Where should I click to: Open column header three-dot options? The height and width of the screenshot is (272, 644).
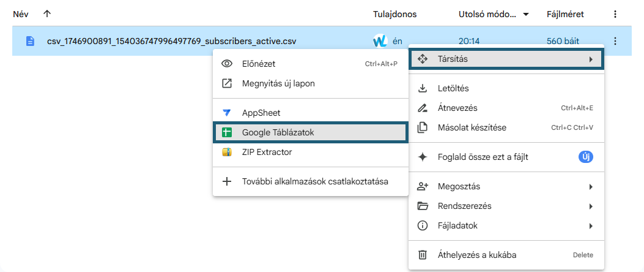[615, 15]
